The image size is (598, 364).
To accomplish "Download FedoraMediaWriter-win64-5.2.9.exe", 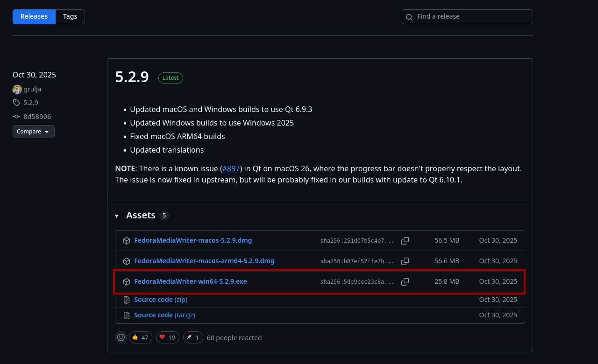I will (x=190, y=281).
